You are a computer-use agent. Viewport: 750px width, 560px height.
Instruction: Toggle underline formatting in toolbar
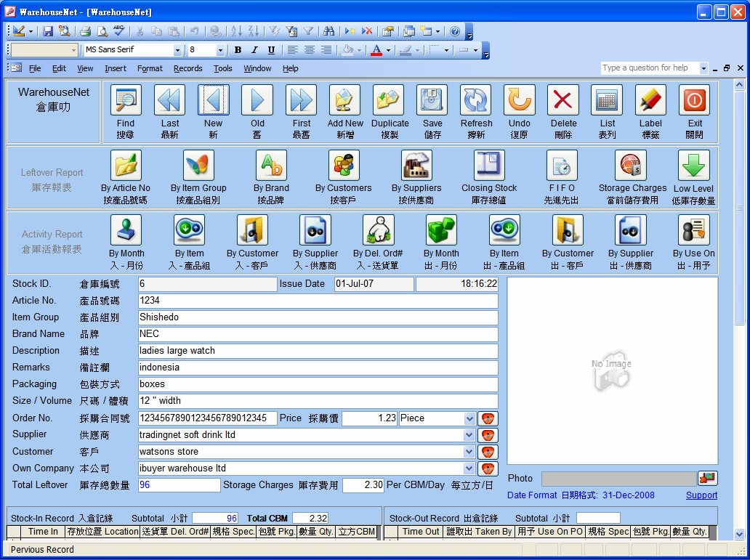tap(271, 50)
